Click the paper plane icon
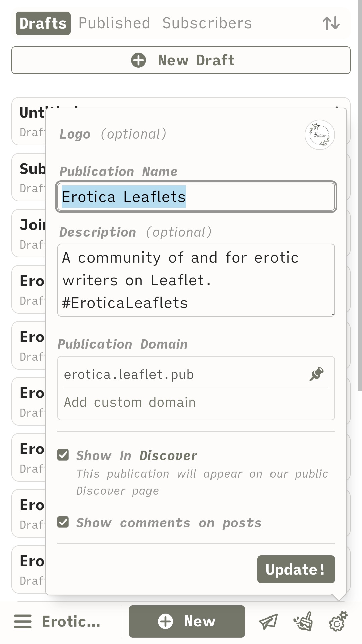Viewport: 362px width, 644px height. click(x=268, y=622)
